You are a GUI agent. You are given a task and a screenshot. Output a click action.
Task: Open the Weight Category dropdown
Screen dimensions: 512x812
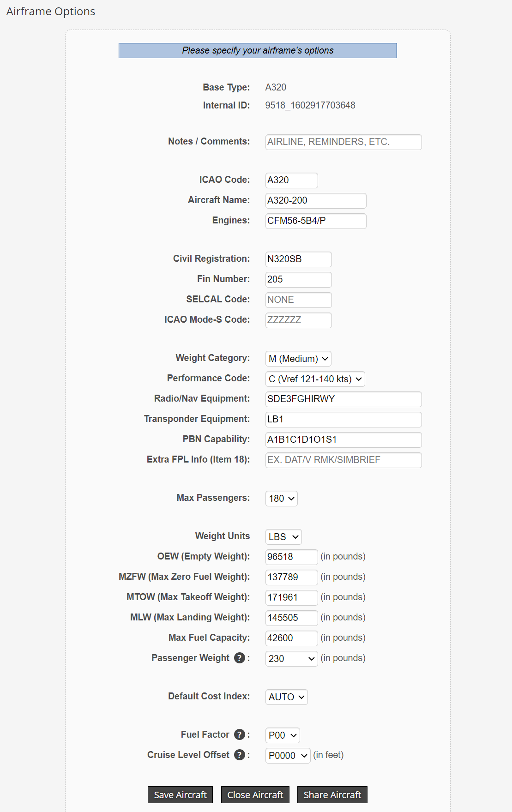298,358
